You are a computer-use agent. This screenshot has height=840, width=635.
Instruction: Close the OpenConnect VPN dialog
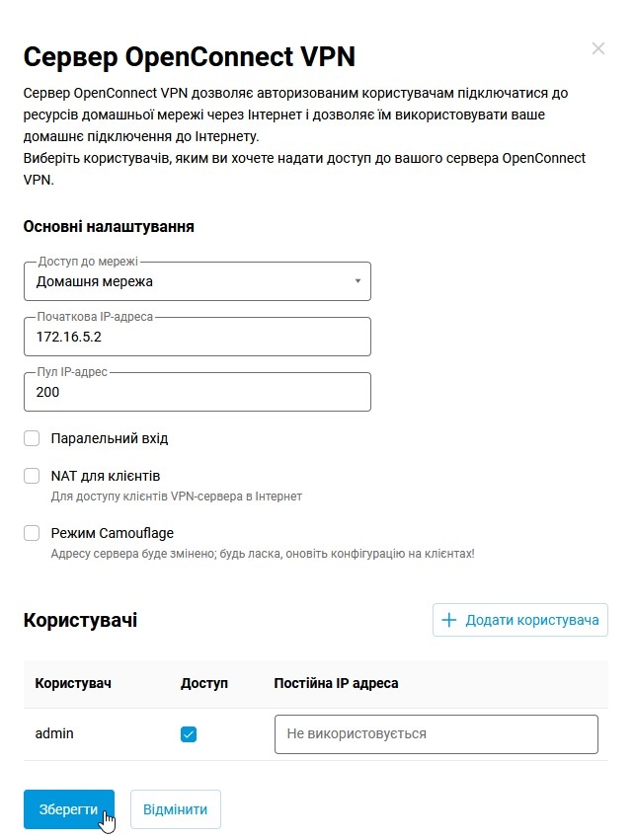point(597,48)
